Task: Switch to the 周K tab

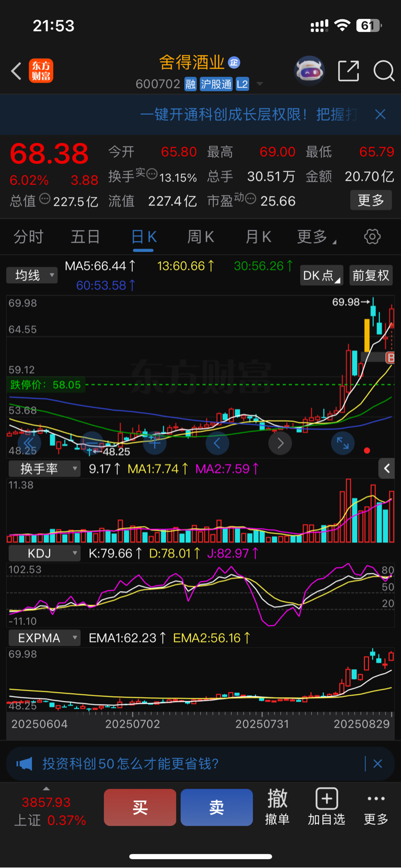Action: [200, 237]
